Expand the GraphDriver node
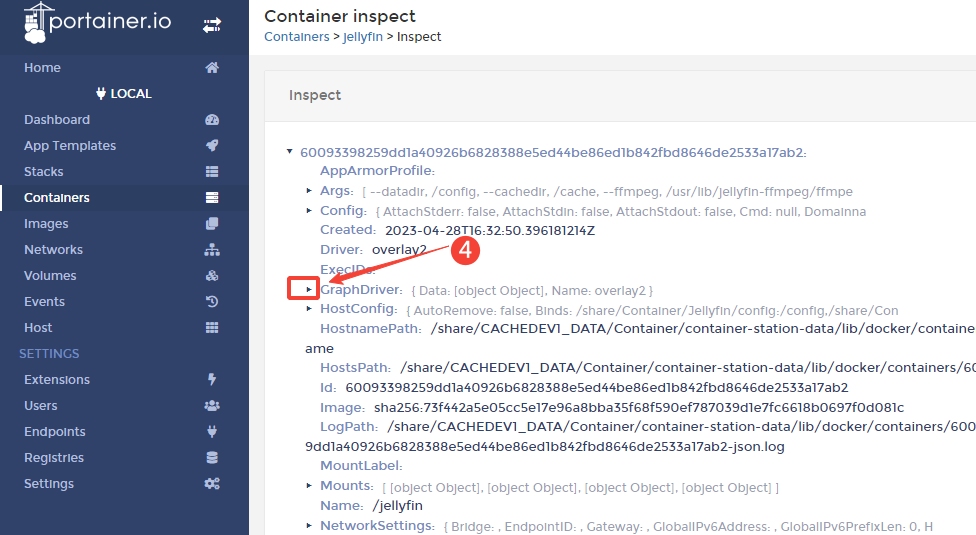The width and height of the screenshot is (976, 535). [309, 289]
